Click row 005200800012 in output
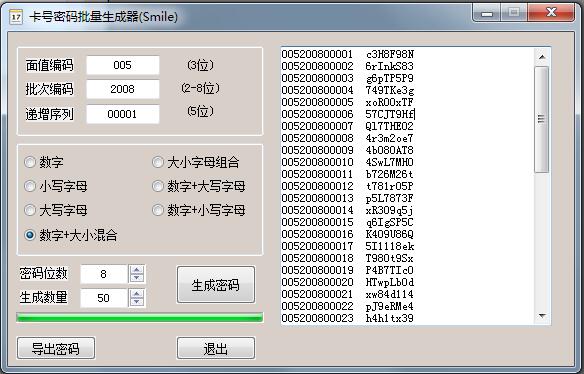 pos(347,186)
